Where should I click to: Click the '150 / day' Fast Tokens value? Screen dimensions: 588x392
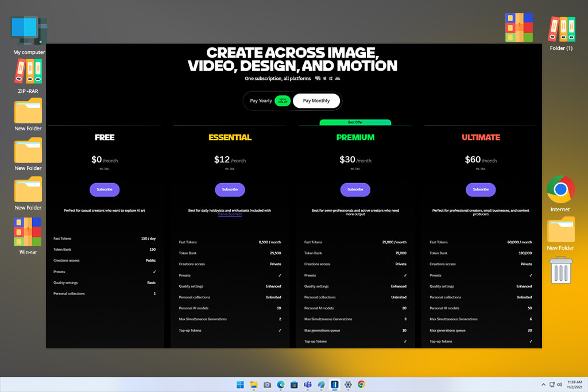coord(148,239)
